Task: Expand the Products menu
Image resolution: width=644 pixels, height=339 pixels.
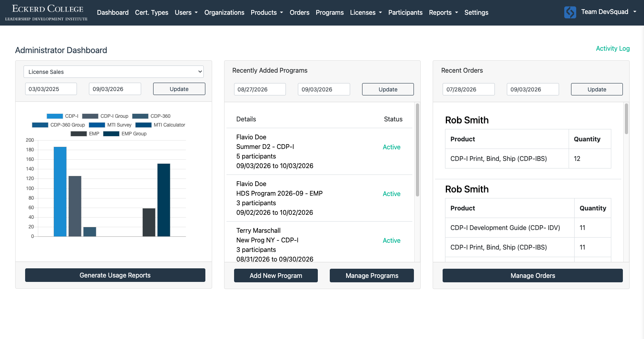Action: (x=267, y=12)
